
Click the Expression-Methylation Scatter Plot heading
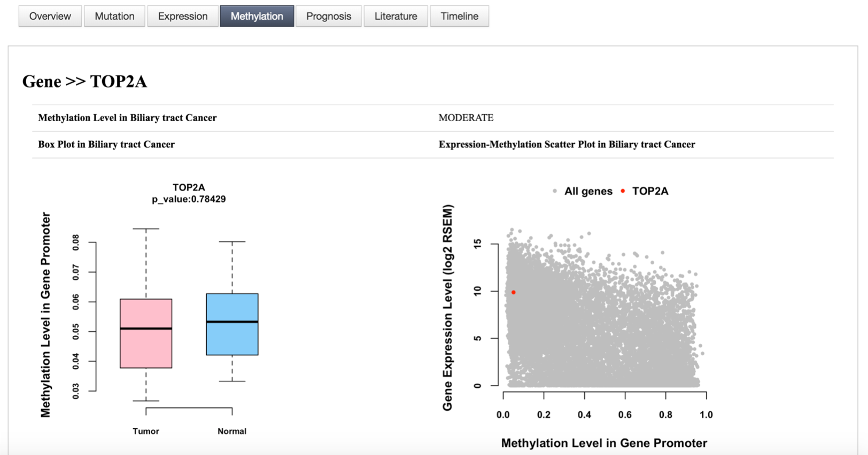(x=567, y=145)
